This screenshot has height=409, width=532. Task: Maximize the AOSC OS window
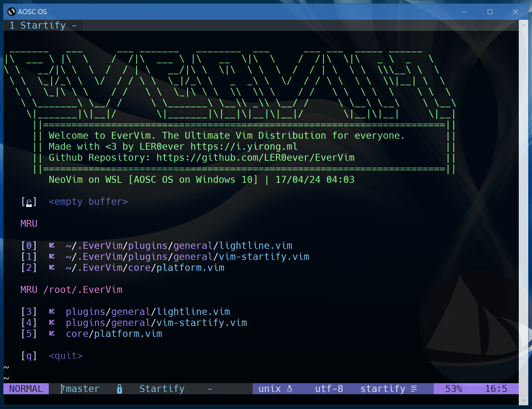point(490,12)
